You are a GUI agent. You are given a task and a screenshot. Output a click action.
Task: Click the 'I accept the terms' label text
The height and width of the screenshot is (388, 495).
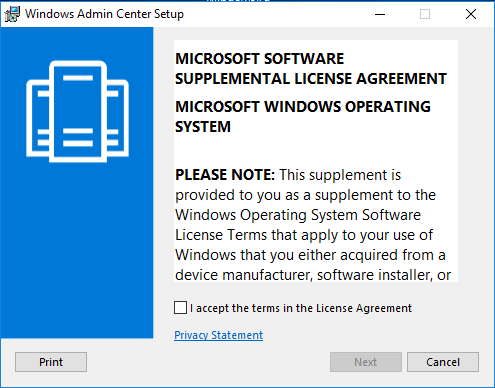click(301, 308)
